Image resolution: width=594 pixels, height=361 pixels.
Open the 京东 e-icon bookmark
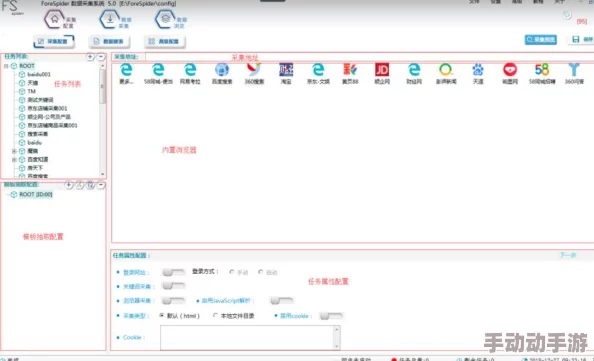pyautogui.click(x=318, y=70)
